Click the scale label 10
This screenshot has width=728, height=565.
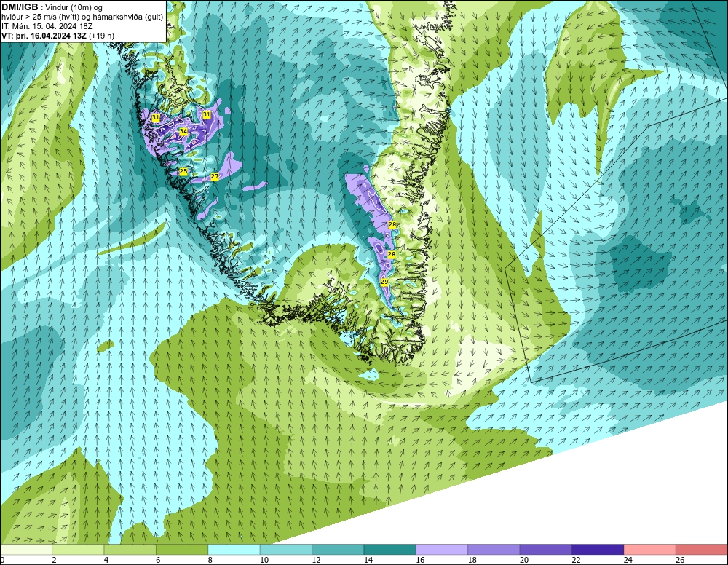pyautogui.click(x=264, y=560)
